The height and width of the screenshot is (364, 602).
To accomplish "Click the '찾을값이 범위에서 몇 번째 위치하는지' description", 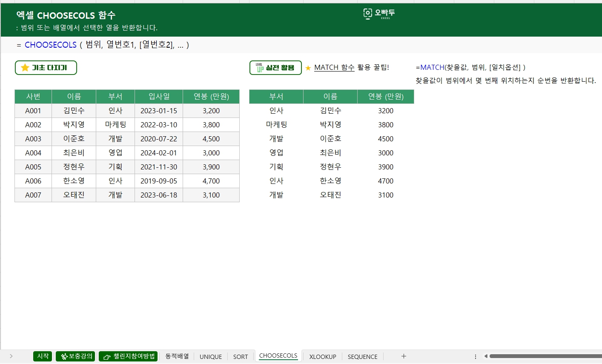I will click(x=506, y=80).
